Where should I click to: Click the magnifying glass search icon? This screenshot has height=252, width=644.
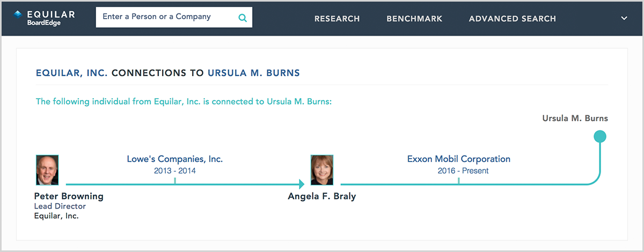(x=243, y=18)
